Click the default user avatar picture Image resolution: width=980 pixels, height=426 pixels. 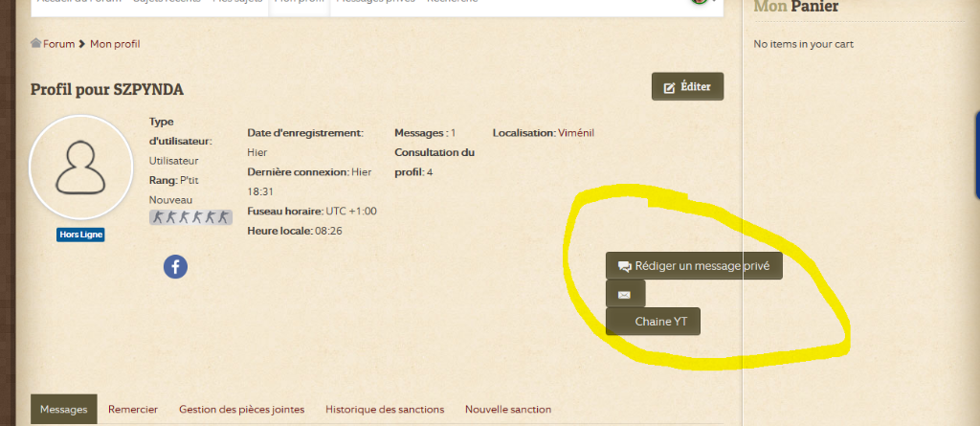pyautogui.click(x=81, y=167)
